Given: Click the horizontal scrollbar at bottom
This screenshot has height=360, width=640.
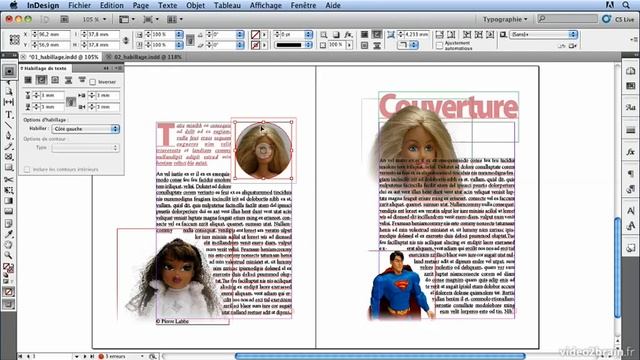Looking at the screenshot, I should click(380, 356).
